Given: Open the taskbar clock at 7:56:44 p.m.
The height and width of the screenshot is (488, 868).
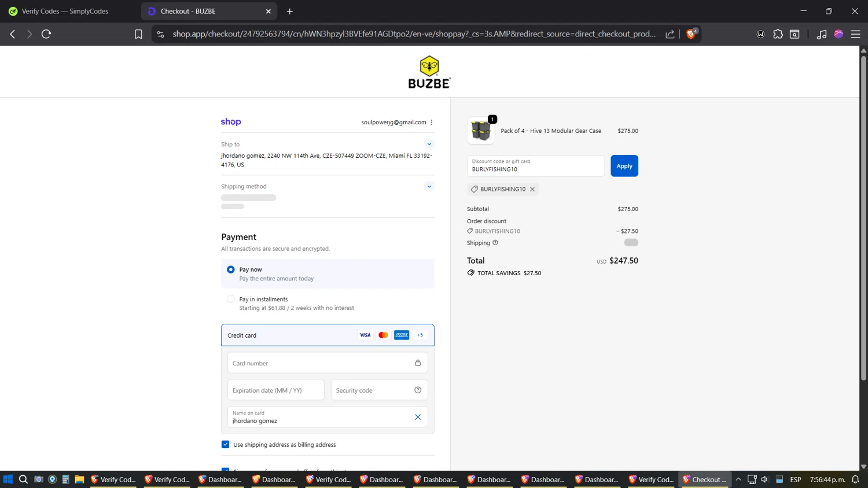Looking at the screenshot, I should point(827,479).
